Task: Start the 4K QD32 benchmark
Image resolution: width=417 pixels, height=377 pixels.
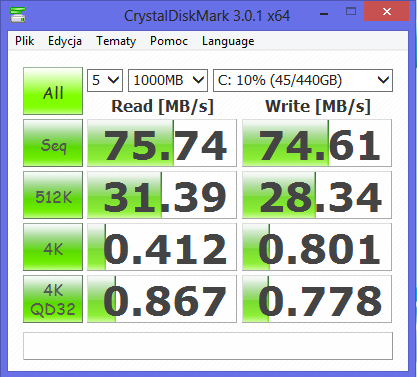Action: pos(53,299)
